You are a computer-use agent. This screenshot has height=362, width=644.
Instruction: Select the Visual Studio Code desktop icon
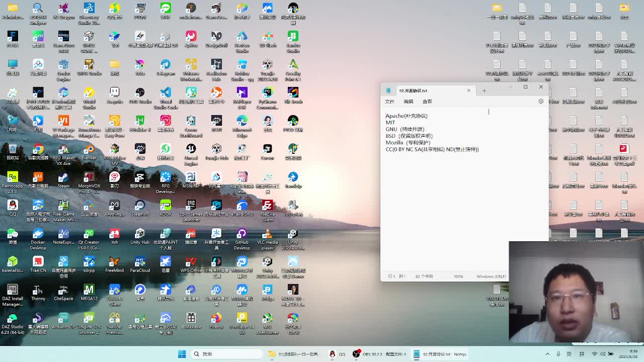(166, 95)
